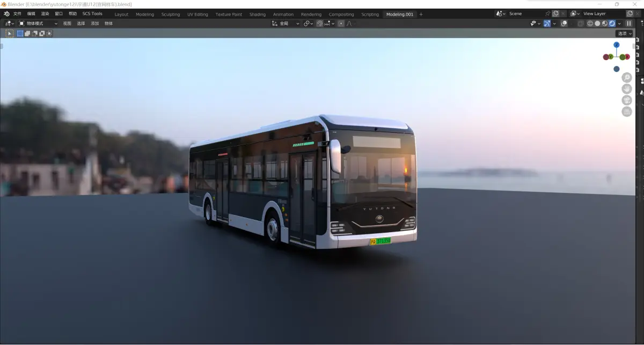Toggle proportional editing

coord(341,24)
